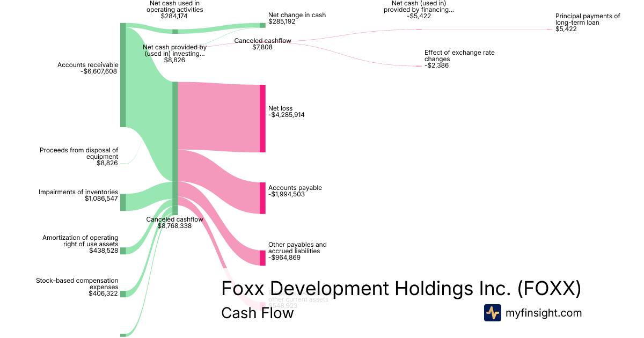
Task: Click the myfinsight logo icon
Action: (x=492, y=313)
